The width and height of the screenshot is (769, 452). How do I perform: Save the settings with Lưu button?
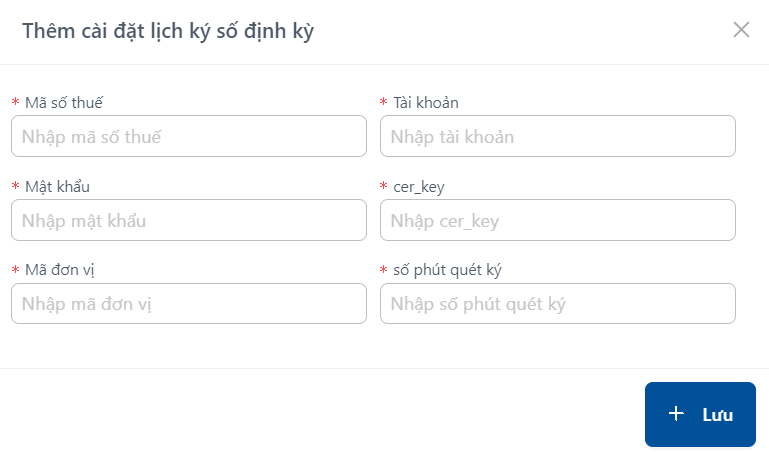(x=700, y=414)
